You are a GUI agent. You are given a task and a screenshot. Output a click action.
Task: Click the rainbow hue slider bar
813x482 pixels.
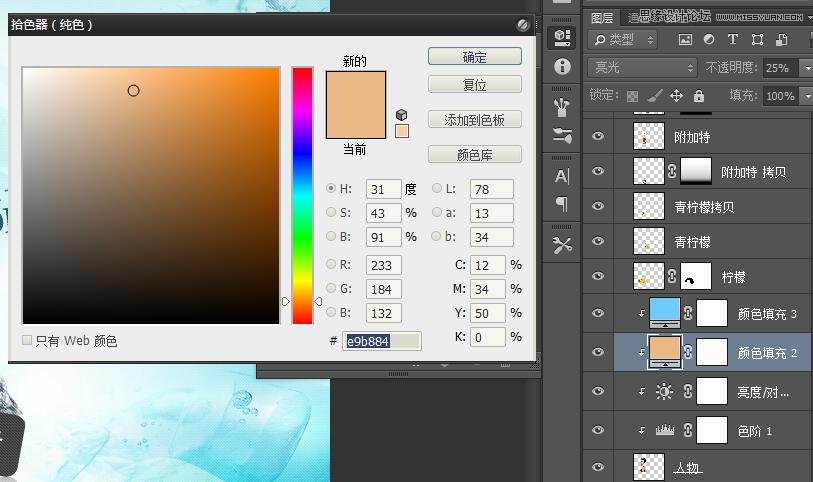302,195
